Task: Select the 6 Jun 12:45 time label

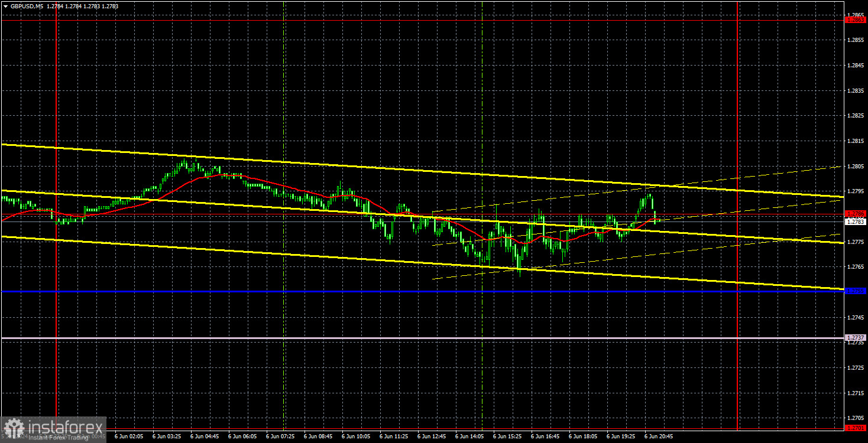Action: (432, 437)
